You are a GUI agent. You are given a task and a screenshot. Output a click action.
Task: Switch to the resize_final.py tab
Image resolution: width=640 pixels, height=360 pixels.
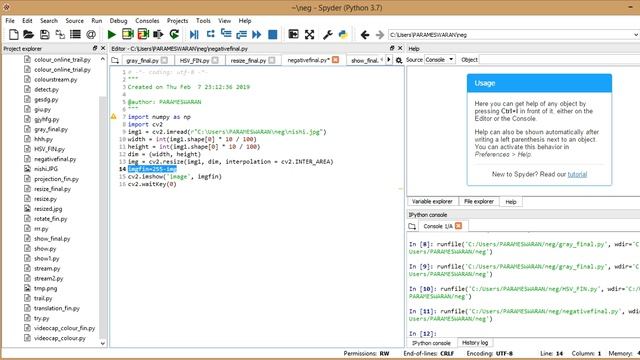248,60
